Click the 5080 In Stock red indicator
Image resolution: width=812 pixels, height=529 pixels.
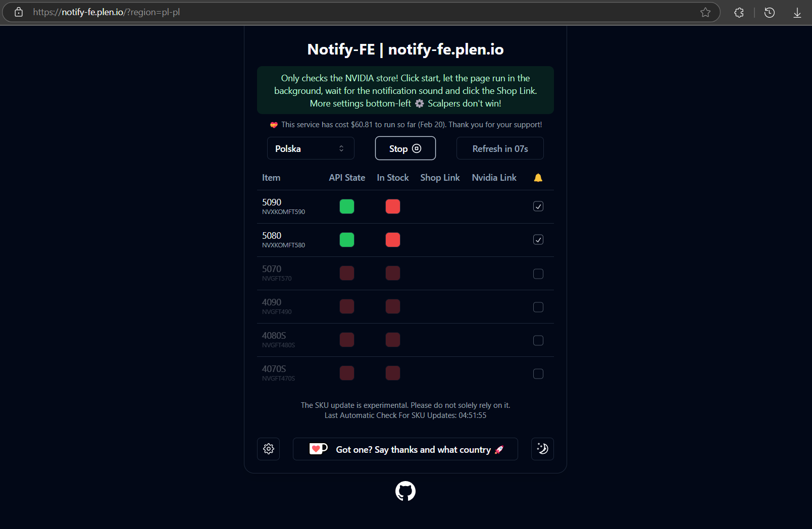coord(393,240)
